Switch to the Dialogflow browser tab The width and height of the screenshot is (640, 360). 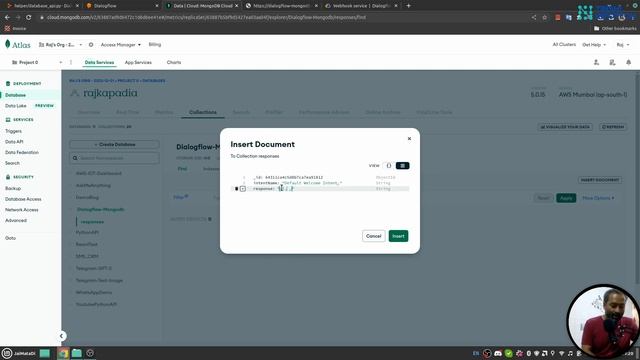pos(121,6)
